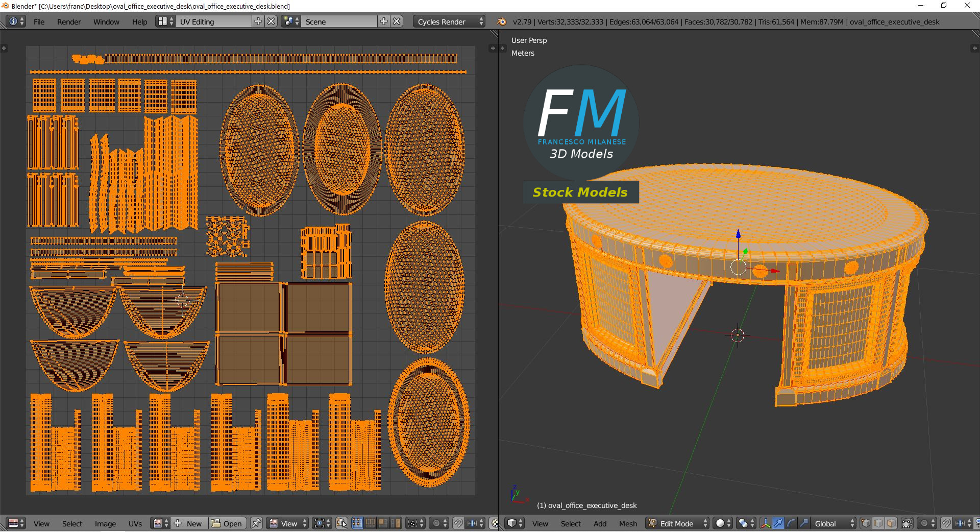Open the image View mode dropdown
The height and width of the screenshot is (532, 980).
[288, 523]
